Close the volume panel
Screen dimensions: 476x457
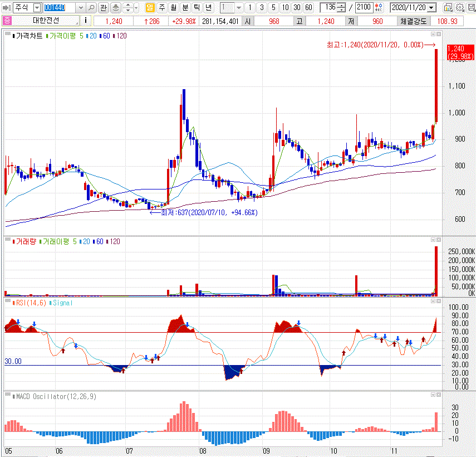click(439, 240)
